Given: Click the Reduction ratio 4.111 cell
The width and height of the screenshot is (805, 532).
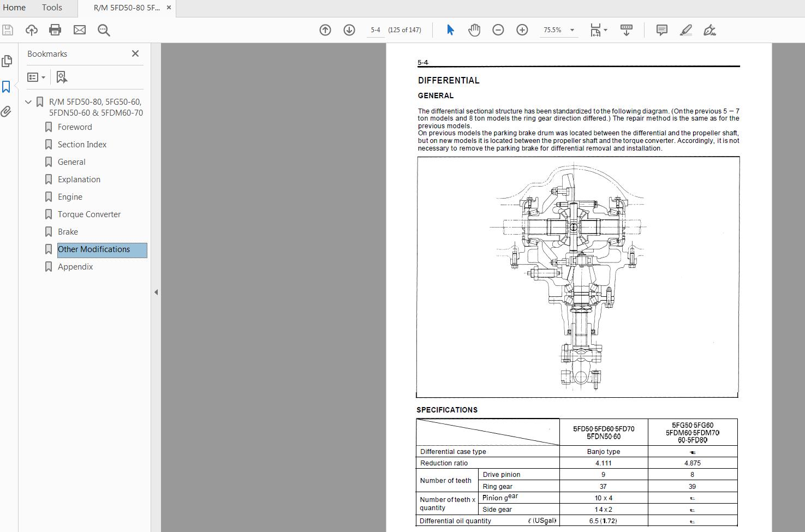Looking at the screenshot, I should pos(604,463).
